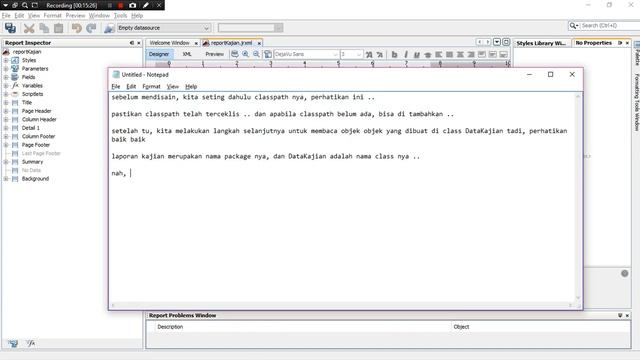The width and height of the screenshot is (640, 360).
Task: Select the Designer view button
Action: click(159, 54)
